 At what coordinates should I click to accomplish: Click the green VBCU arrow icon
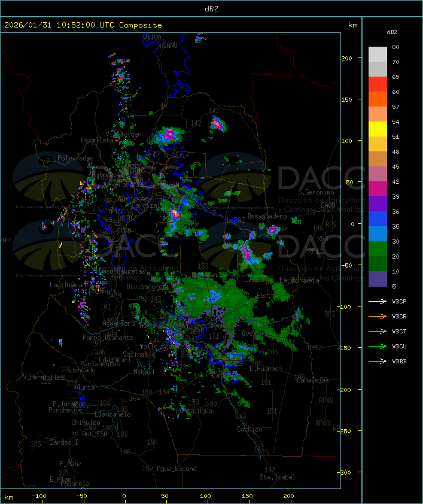378,346
